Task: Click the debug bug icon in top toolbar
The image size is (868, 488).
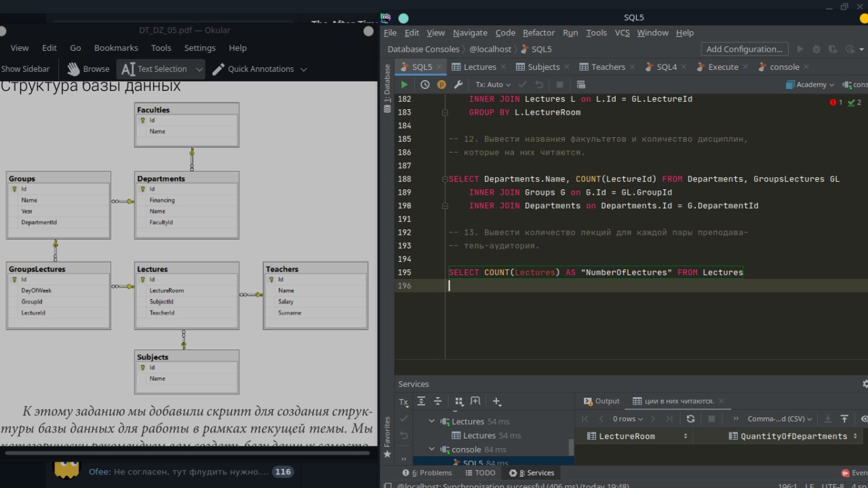Action: (816, 49)
